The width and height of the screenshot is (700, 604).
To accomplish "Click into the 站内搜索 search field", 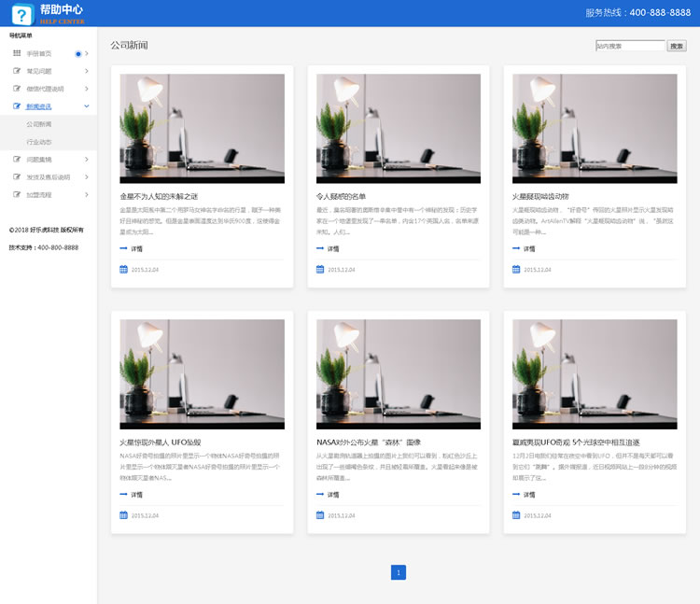I will [x=630, y=46].
